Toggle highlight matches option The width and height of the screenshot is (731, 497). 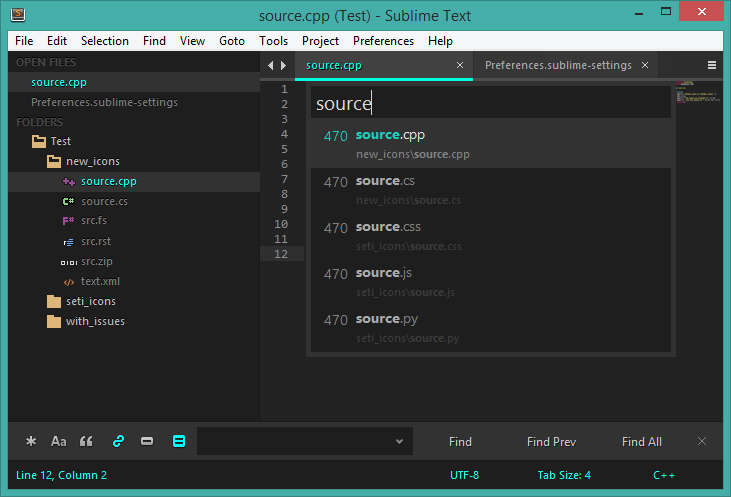coord(179,441)
